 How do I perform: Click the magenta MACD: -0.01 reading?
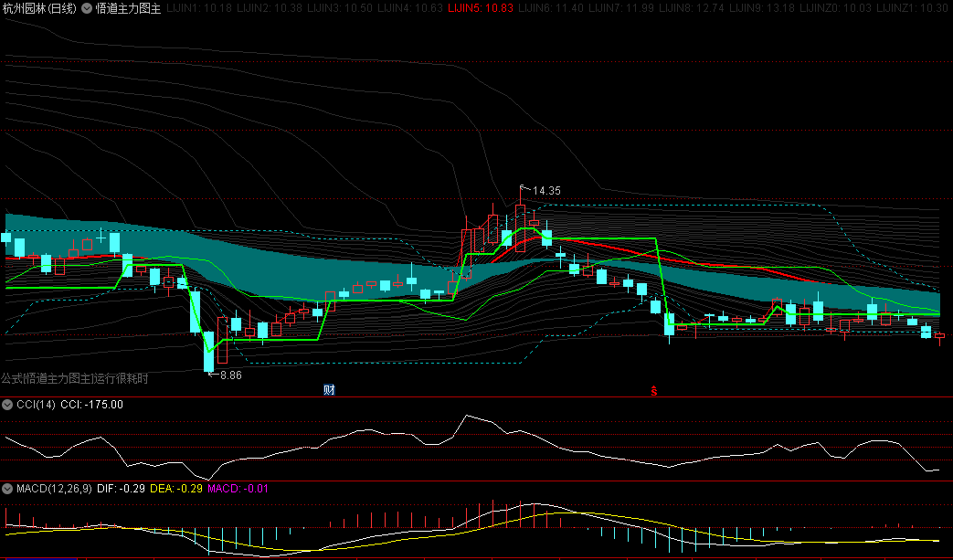238,489
